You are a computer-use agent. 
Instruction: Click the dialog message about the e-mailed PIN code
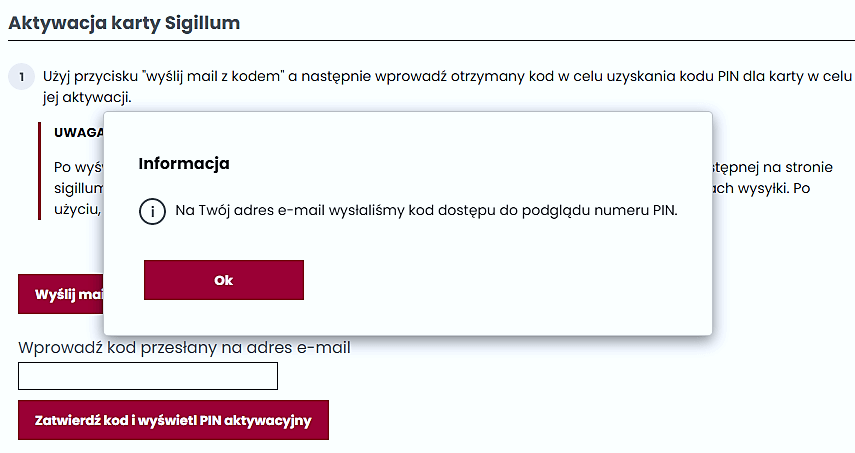pyautogui.click(x=426, y=210)
